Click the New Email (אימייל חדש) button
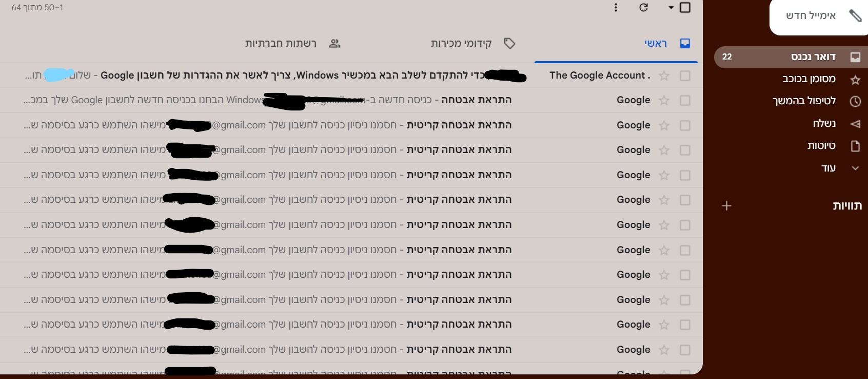Viewport: 868px width, 379px height. 811,15
